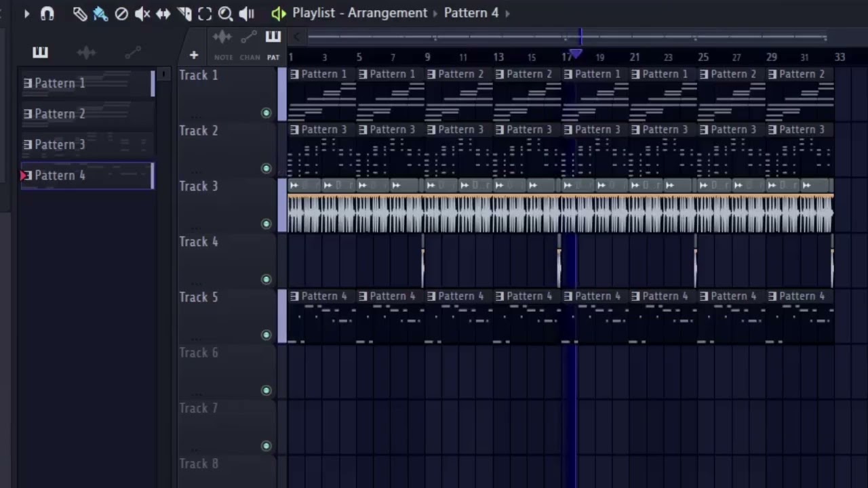This screenshot has width=868, height=488.
Task: Select the pencil Draw tool
Action: (x=79, y=13)
